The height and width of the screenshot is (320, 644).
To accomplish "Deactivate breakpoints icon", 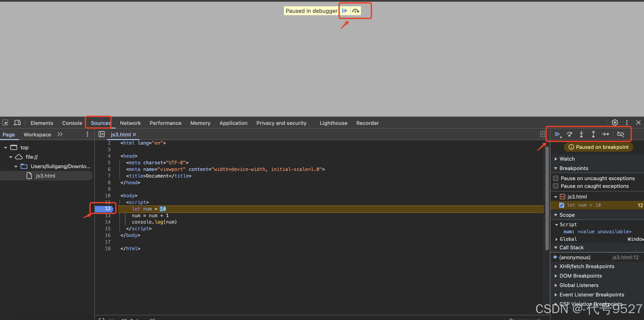I will point(620,134).
